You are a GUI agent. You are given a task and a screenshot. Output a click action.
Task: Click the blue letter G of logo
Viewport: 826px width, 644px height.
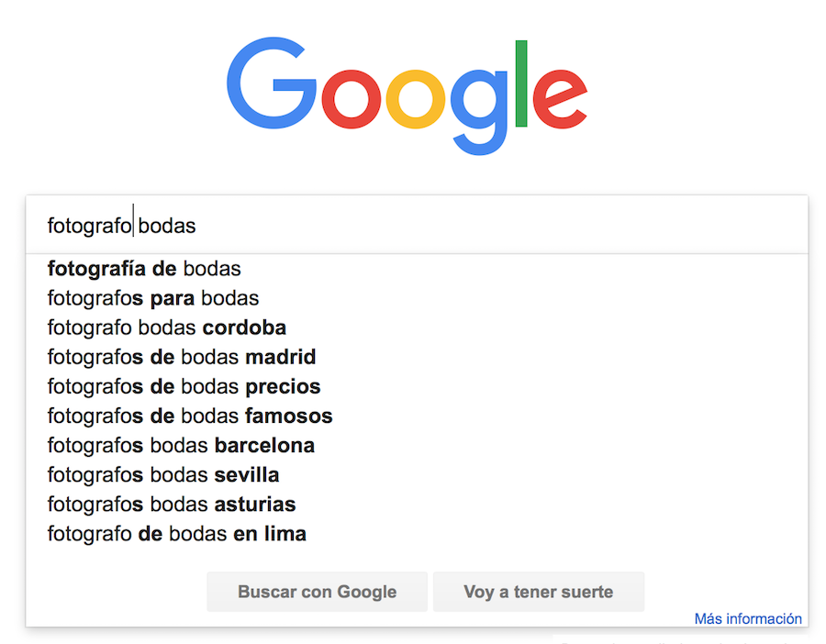pos(272,83)
